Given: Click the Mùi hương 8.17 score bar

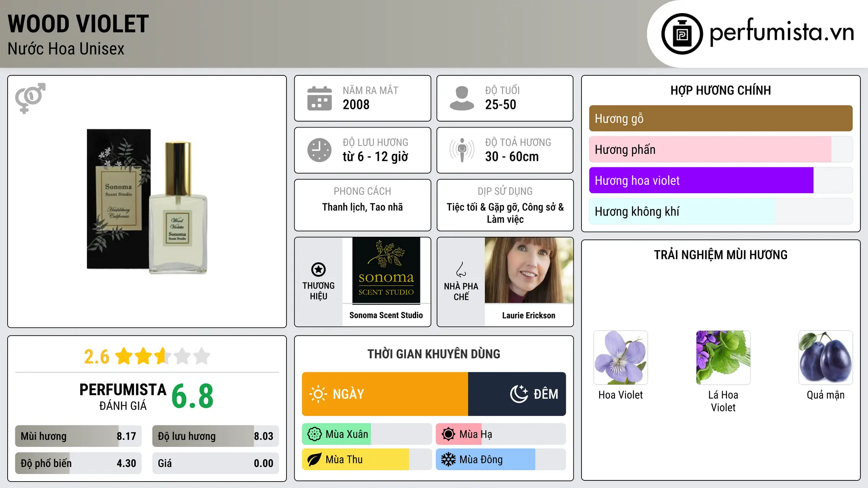Looking at the screenshot, I should click(78, 436).
